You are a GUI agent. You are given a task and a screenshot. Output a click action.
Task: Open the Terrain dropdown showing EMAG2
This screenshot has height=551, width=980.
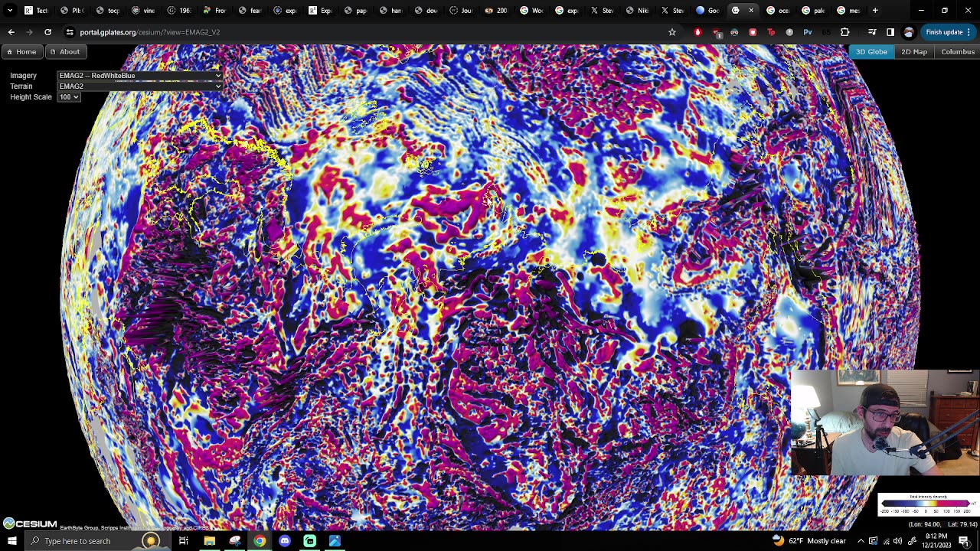click(x=140, y=86)
